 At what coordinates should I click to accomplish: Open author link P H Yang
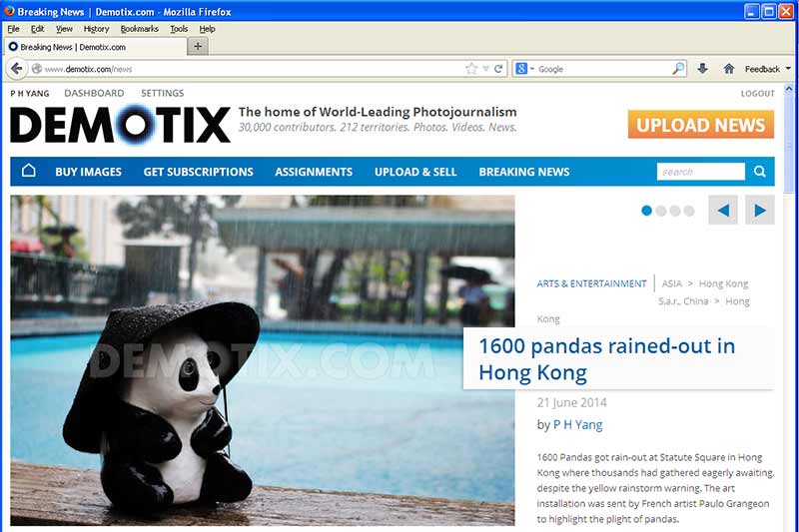(578, 424)
